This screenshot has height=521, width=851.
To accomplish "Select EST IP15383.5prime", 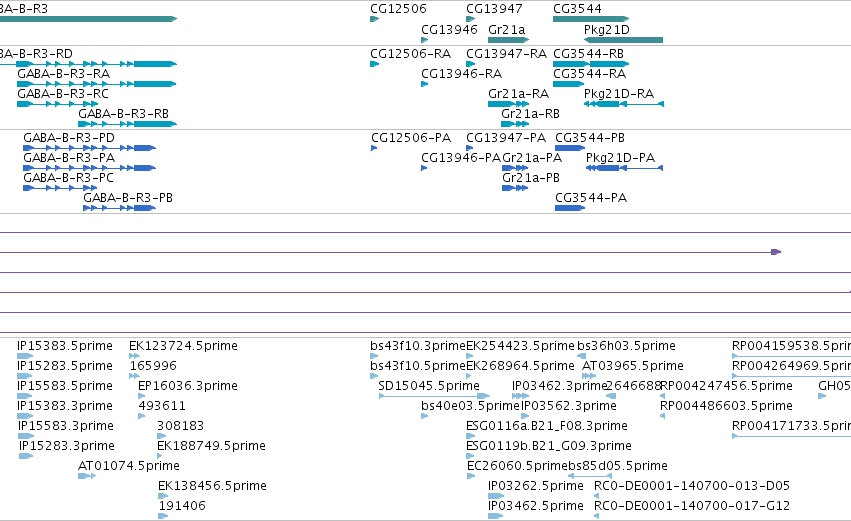I will click(x=65, y=346).
